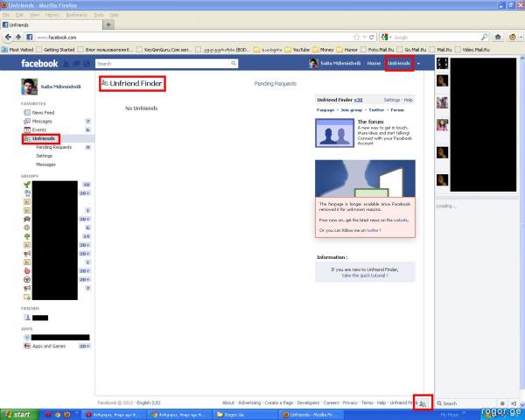This screenshot has height=420, width=525.
Task: Click take the quick tutorial link
Action: click(x=365, y=276)
